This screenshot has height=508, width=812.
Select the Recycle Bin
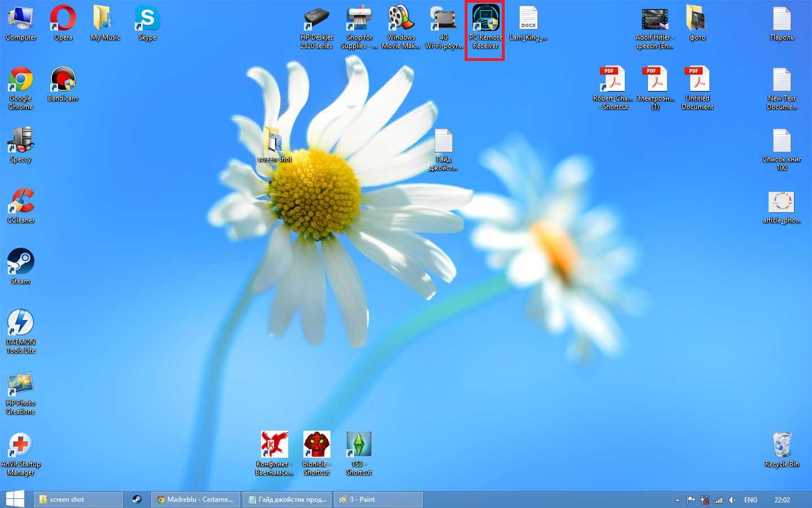coord(782,450)
